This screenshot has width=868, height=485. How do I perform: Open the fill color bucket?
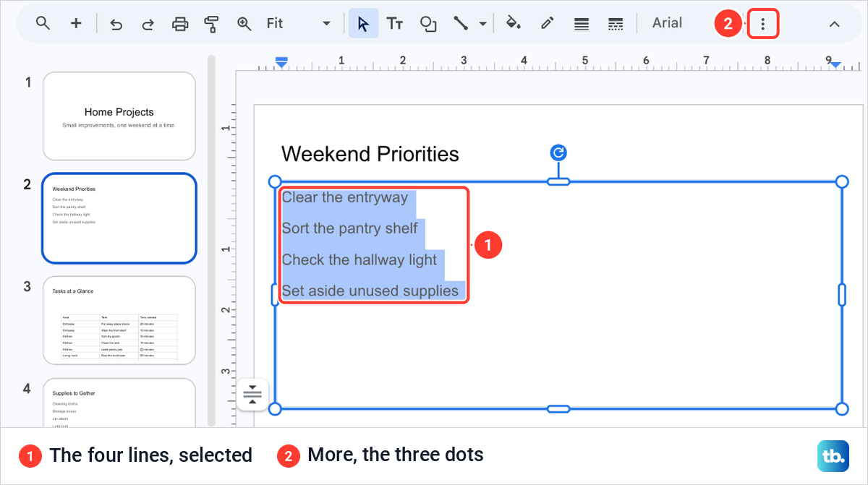[x=513, y=23]
